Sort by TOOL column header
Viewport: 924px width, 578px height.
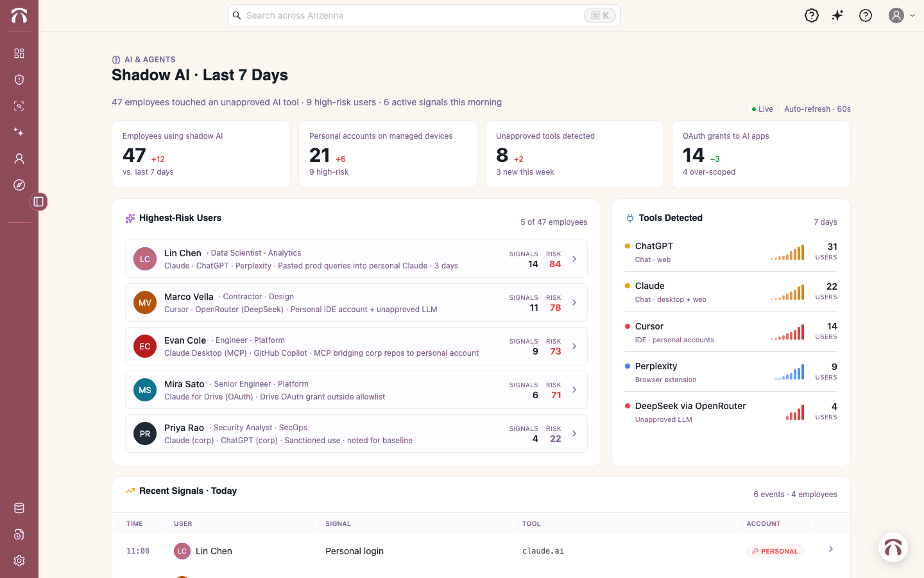(x=531, y=524)
